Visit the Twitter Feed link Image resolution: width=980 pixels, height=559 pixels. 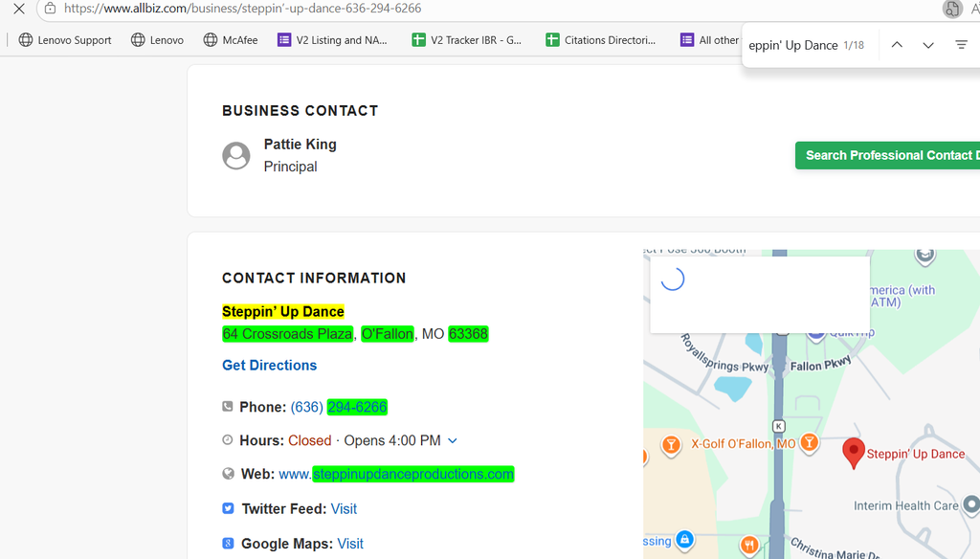[344, 509]
